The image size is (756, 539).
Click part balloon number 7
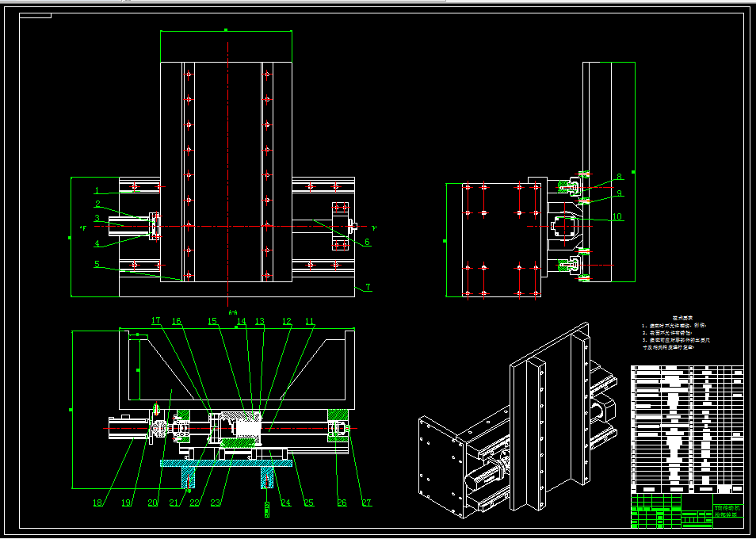pyautogui.click(x=368, y=287)
